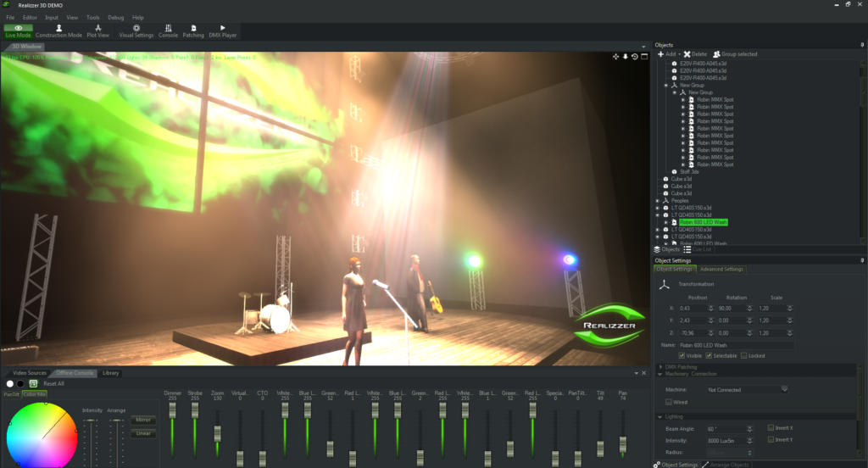Open the Plot View

[98, 31]
